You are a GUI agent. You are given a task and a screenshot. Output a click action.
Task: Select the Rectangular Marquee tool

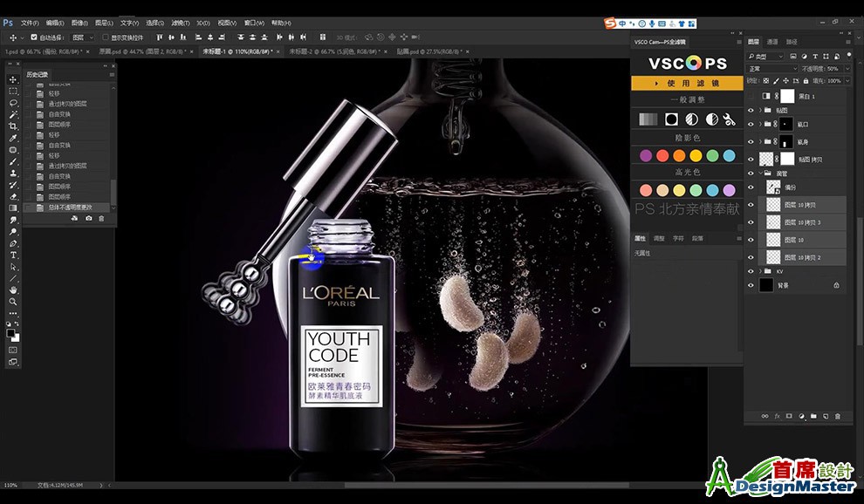pos(13,91)
